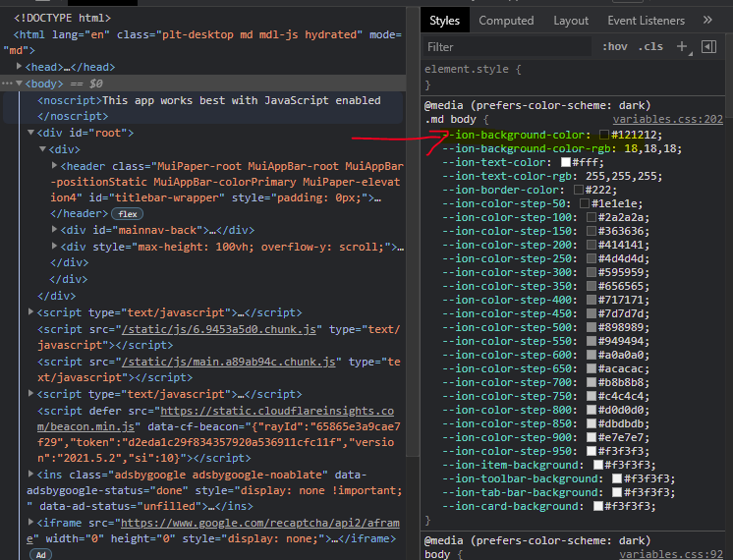Expand the ins adsbygoogle element

click(30, 474)
